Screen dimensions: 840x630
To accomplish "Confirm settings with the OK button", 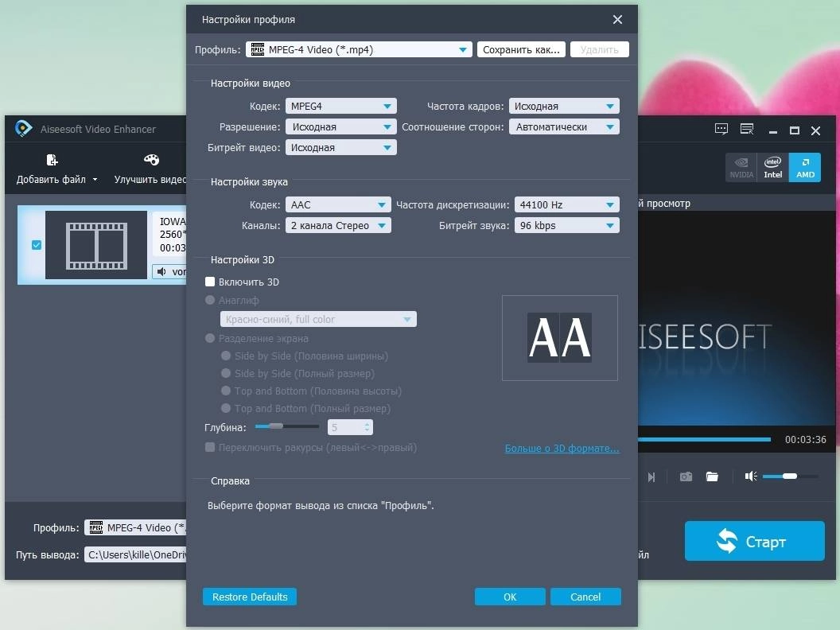I will 510,597.
